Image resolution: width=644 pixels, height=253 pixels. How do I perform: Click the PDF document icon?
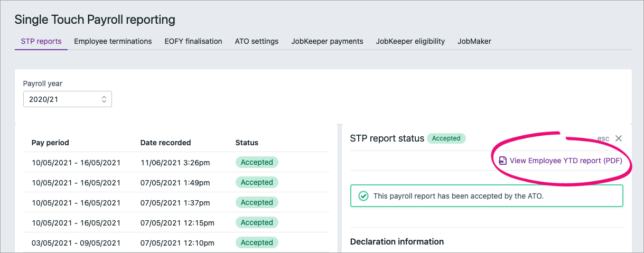(502, 161)
